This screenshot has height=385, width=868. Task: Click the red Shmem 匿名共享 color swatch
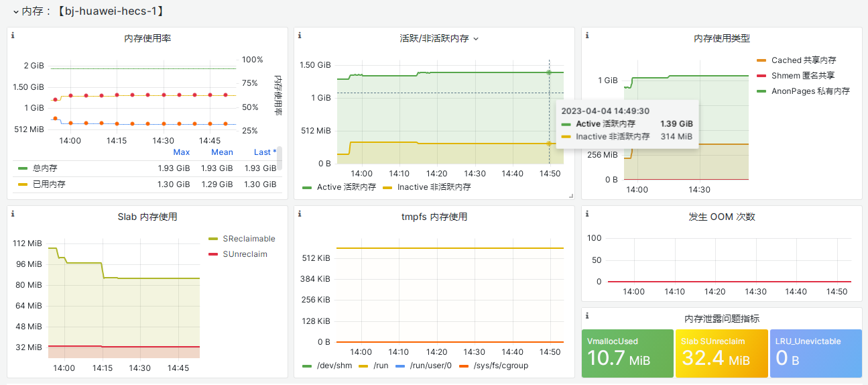pos(761,76)
